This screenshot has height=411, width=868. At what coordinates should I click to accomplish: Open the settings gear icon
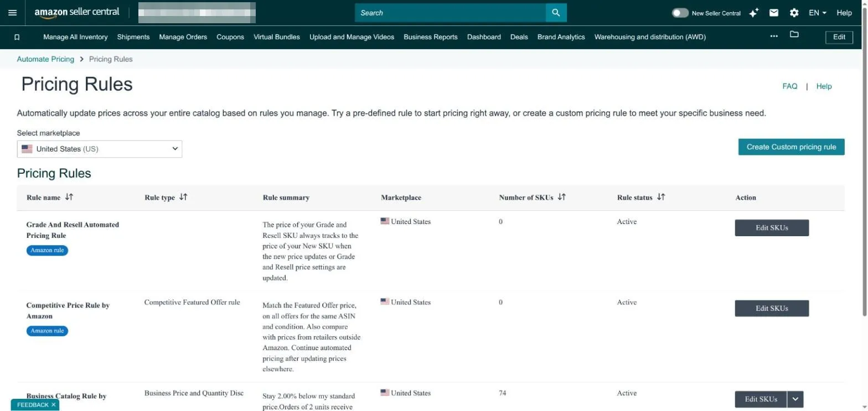point(794,13)
